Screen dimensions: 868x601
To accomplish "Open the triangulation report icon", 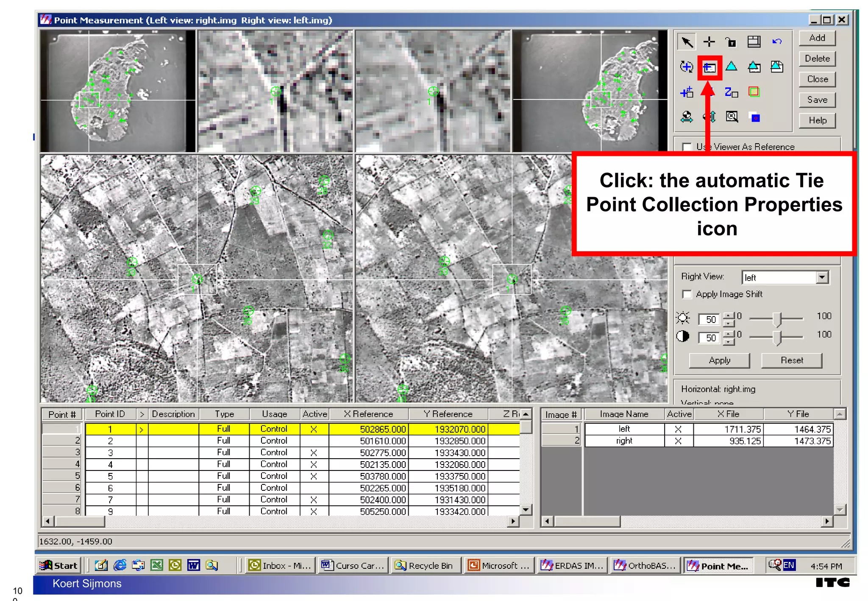I will click(777, 67).
